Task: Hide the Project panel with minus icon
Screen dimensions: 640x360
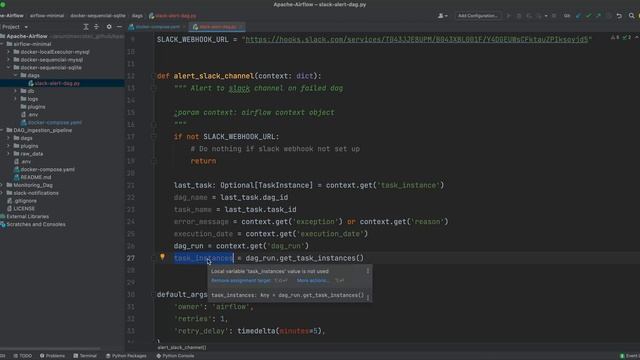Action: (119, 27)
